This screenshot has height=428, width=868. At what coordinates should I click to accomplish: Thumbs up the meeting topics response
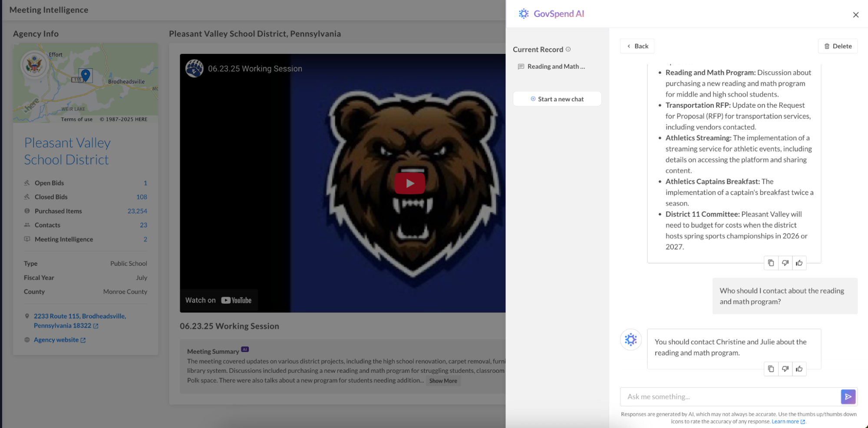[799, 263]
